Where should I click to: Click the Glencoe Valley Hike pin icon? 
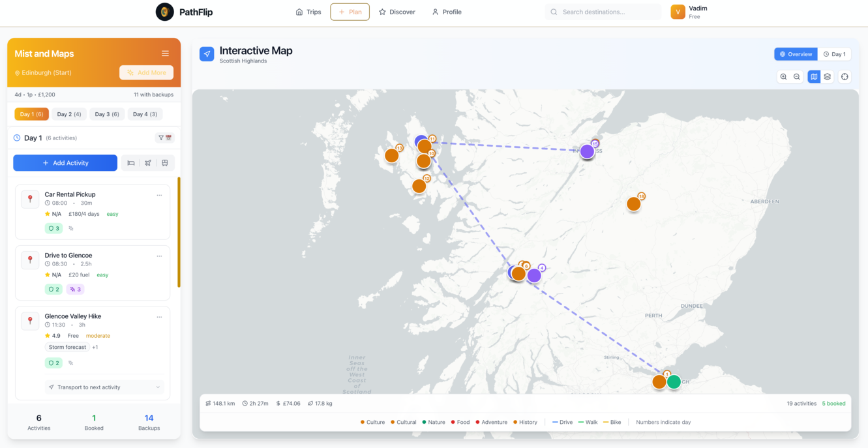tap(30, 321)
